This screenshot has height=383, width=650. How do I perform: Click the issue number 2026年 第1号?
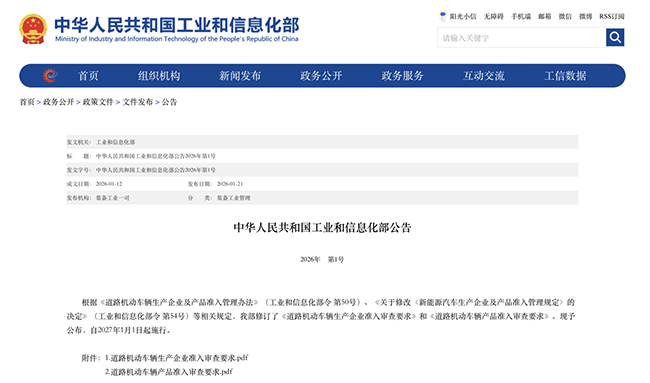322,259
